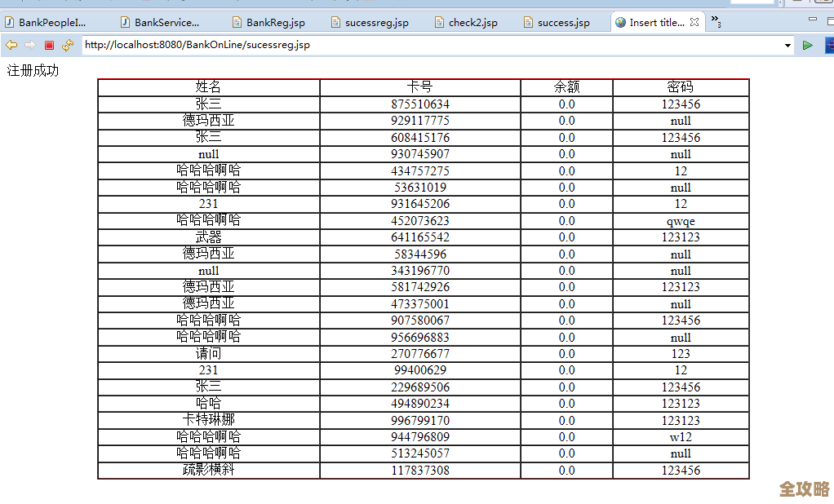Click the 卡号 column header cell
The image size is (834, 504).
[419, 87]
